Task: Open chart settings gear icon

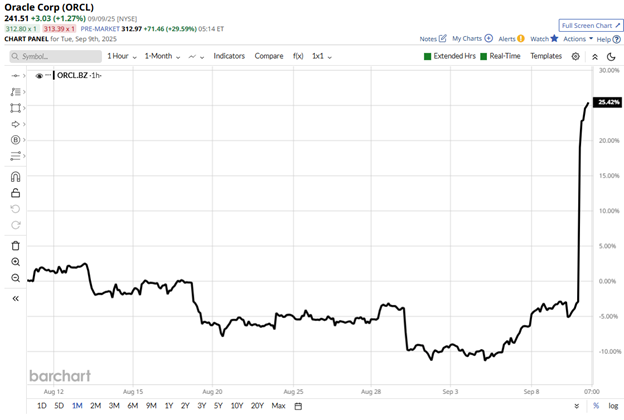Action: coord(576,57)
